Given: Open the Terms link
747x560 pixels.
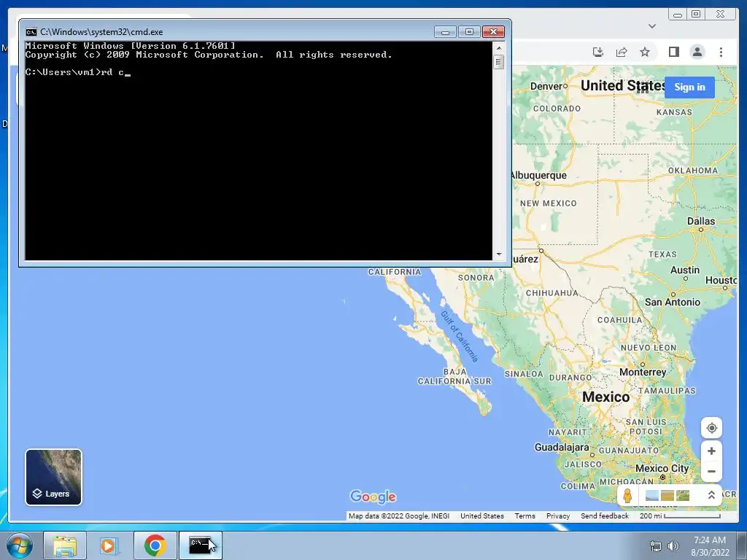Looking at the screenshot, I should pyautogui.click(x=525, y=516).
